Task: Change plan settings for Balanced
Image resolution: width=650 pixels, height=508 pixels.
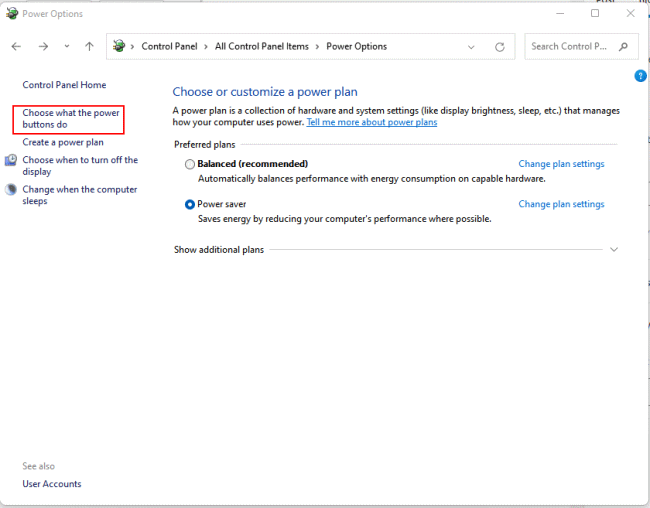Action: point(561,164)
